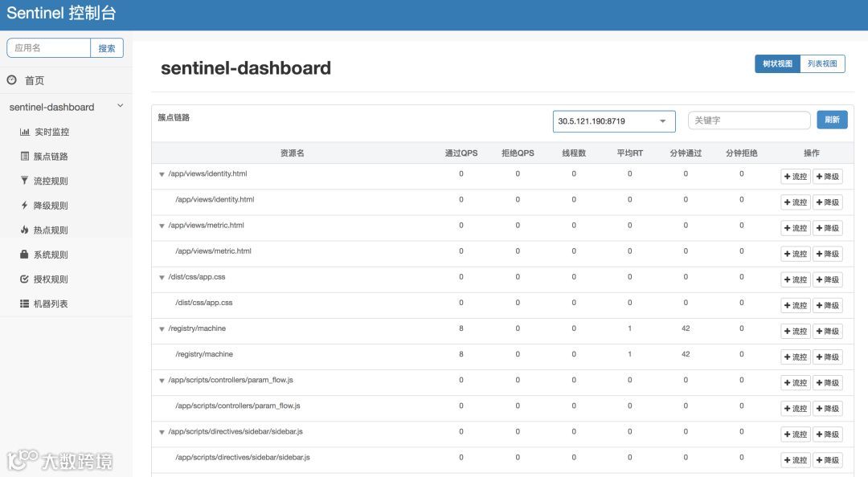Click the lightning bolt icon for 降级规则
868x477 pixels.
(x=24, y=206)
